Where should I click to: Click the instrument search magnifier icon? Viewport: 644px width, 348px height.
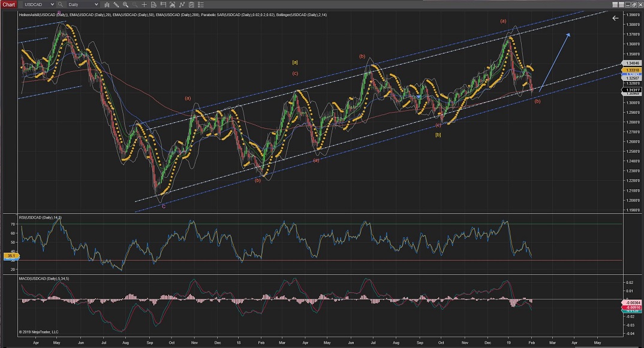tap(61, 5)
